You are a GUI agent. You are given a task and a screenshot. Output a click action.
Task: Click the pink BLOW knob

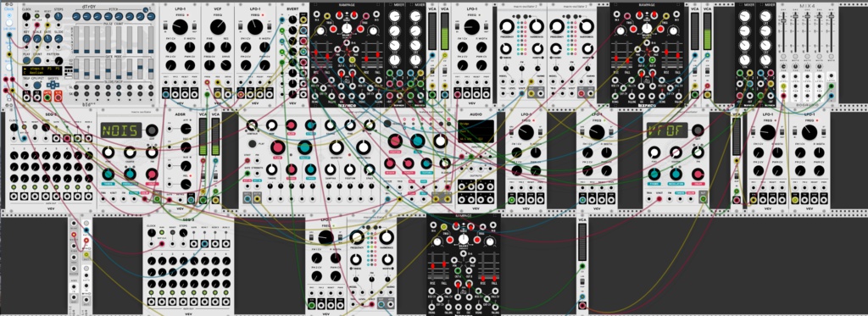pyautogui.click(x=292, y=125)
